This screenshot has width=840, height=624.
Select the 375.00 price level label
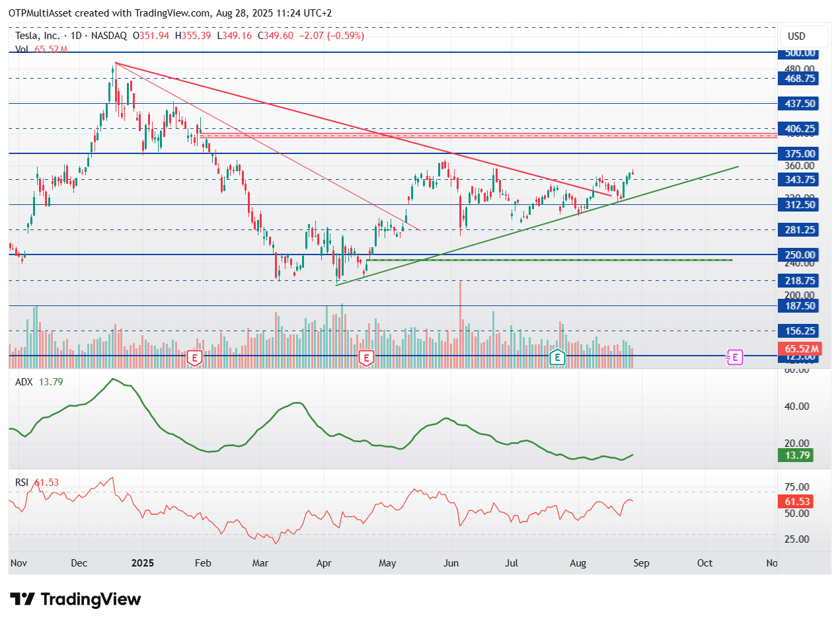pyautogui.click(x=800, y=153)
